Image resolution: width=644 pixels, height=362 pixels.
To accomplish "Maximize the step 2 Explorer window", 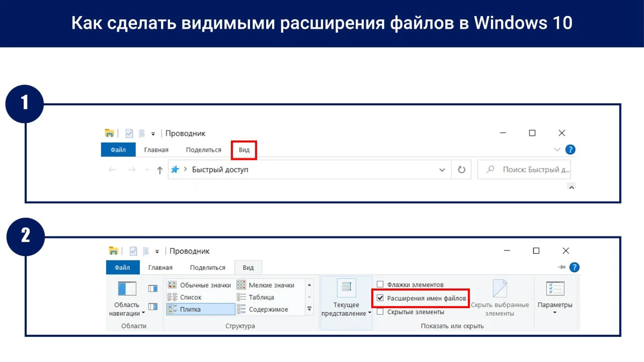I will click(536, 251).
